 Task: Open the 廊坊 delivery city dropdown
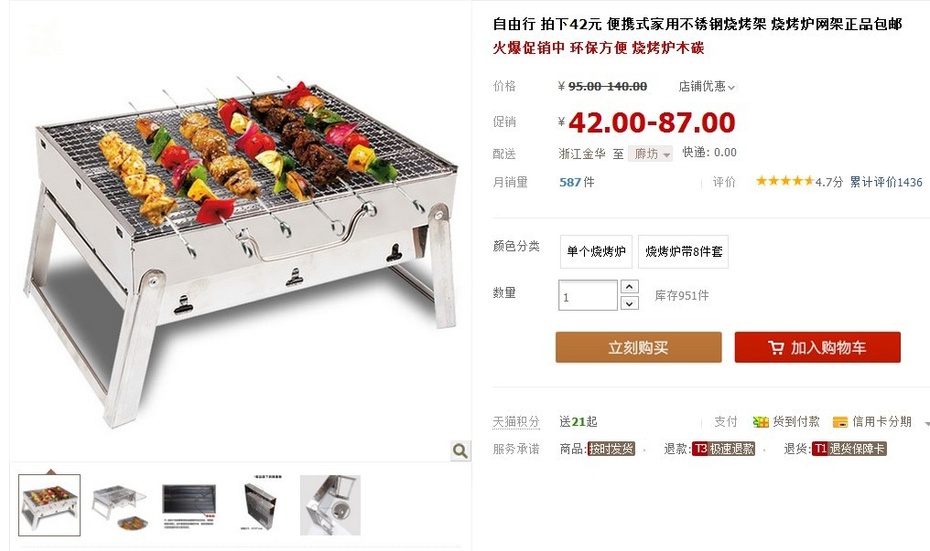click(651, 154)
